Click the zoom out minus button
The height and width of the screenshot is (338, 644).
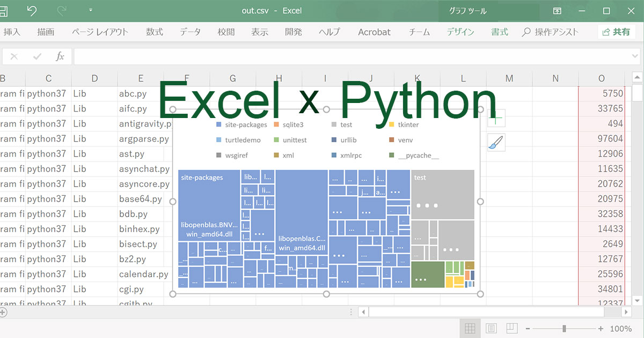coord(528,329)
